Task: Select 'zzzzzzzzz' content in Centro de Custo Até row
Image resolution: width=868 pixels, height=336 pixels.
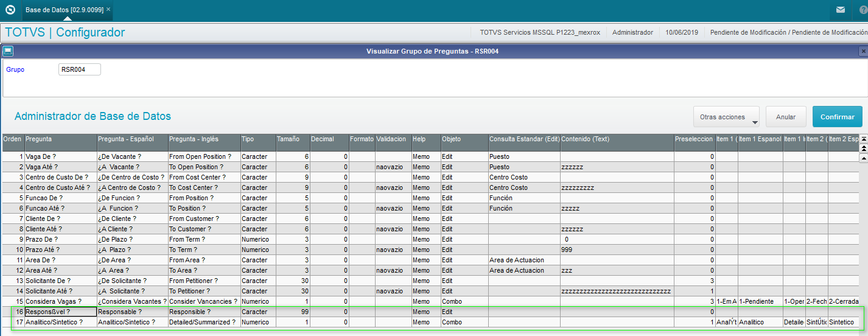Action: [617, 187]
